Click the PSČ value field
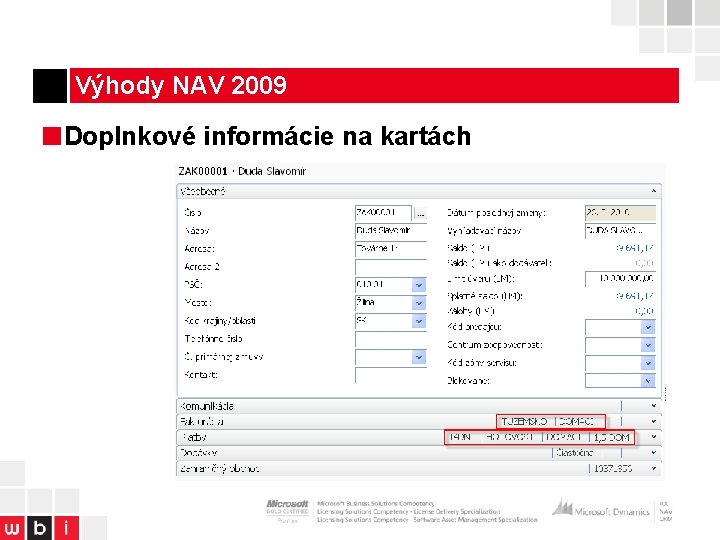Viewport: 720px width, 540px height. (x=383, y=285)
